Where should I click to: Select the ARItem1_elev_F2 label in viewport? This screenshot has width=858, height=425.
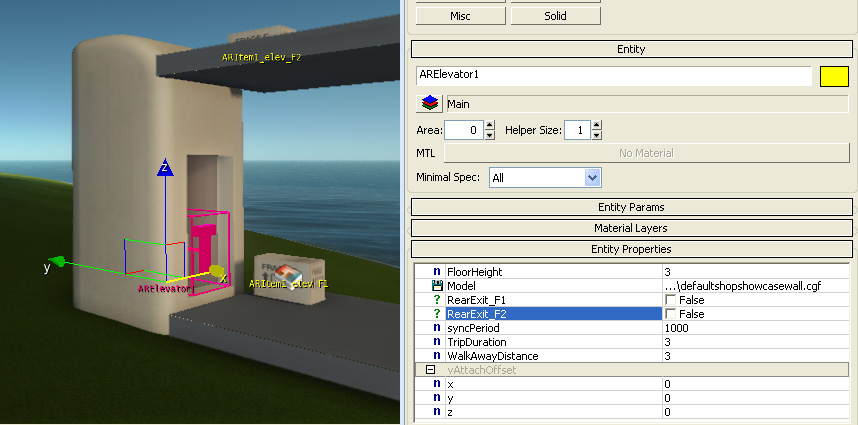[x=262, y=57]
